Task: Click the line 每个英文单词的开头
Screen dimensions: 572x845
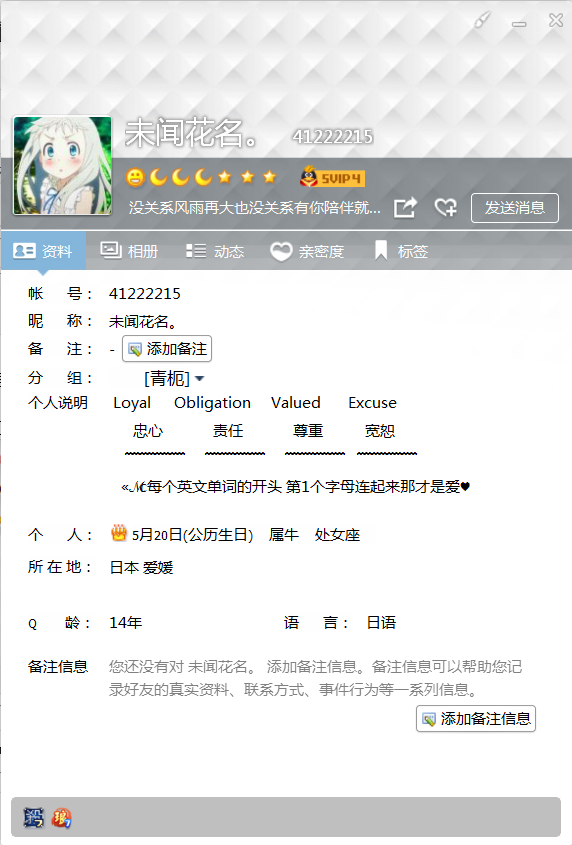Action: point(295,487)
